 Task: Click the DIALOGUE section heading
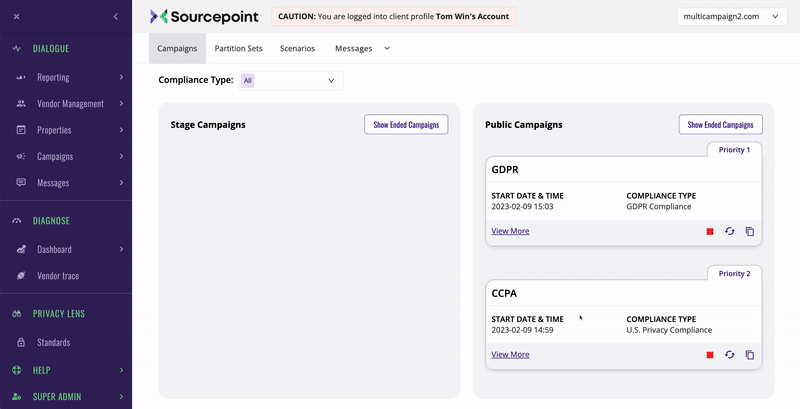pos(51,49)
